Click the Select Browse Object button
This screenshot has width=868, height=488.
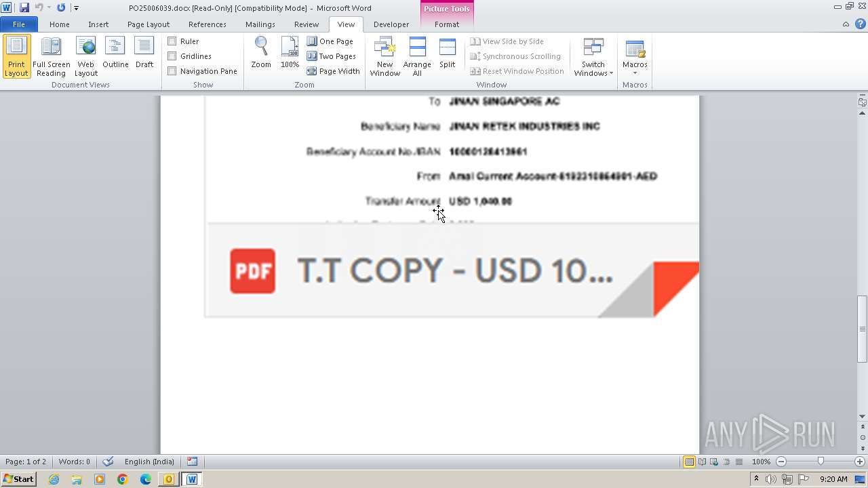coord(863,438)
